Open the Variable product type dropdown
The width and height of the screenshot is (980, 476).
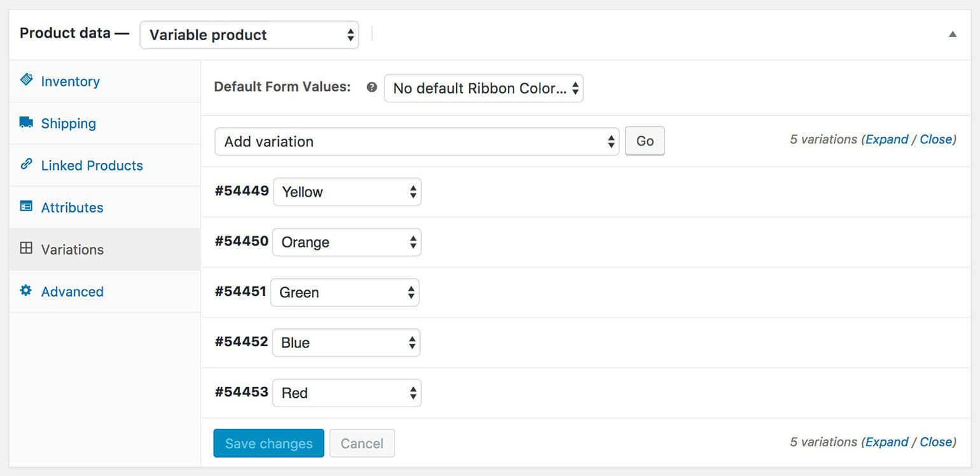[249, 35]
